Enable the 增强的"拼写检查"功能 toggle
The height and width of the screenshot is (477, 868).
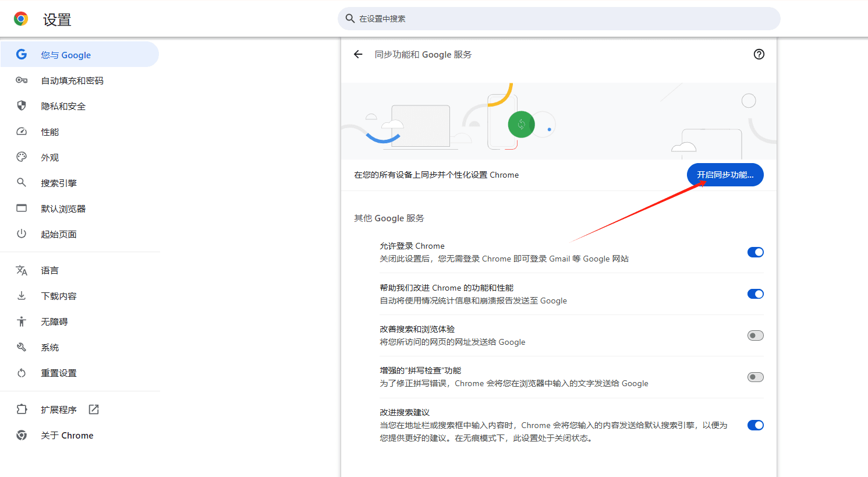pos(756,377)
